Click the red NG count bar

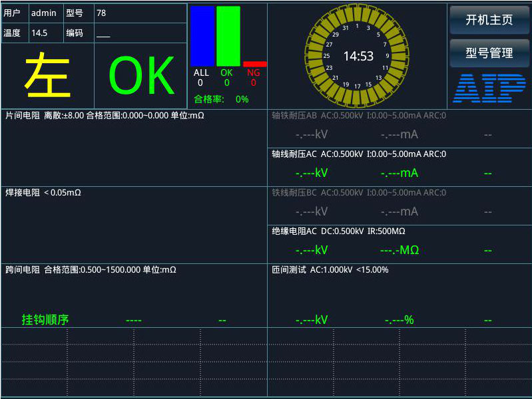(x=254, y=64)
